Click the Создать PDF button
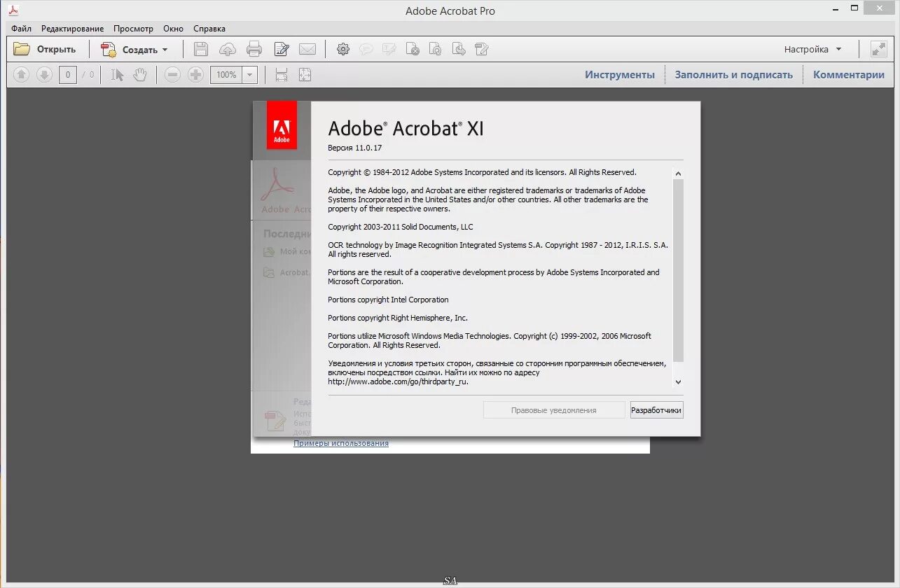Image resolution: width=900 pixels, height=588 pixels. 134,49
